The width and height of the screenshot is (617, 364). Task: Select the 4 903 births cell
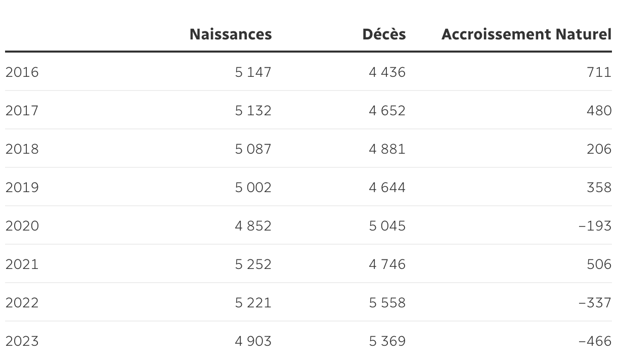(x=253, y=341)
